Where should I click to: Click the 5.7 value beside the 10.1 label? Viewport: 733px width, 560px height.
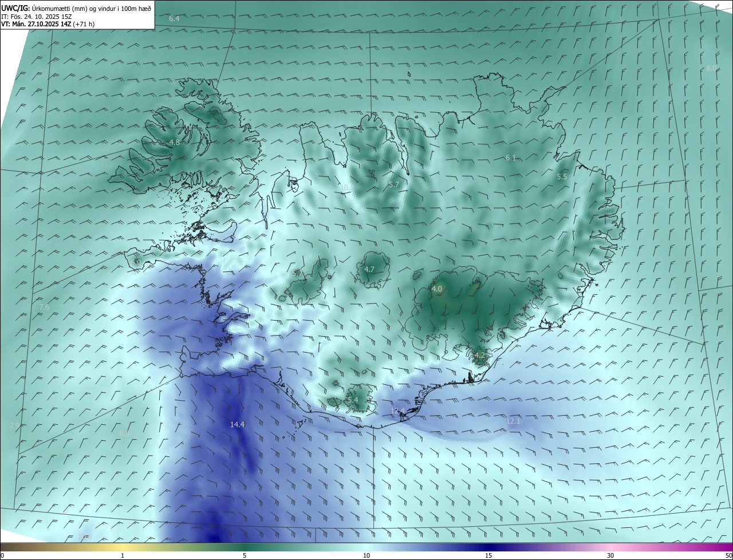point(393,185)
